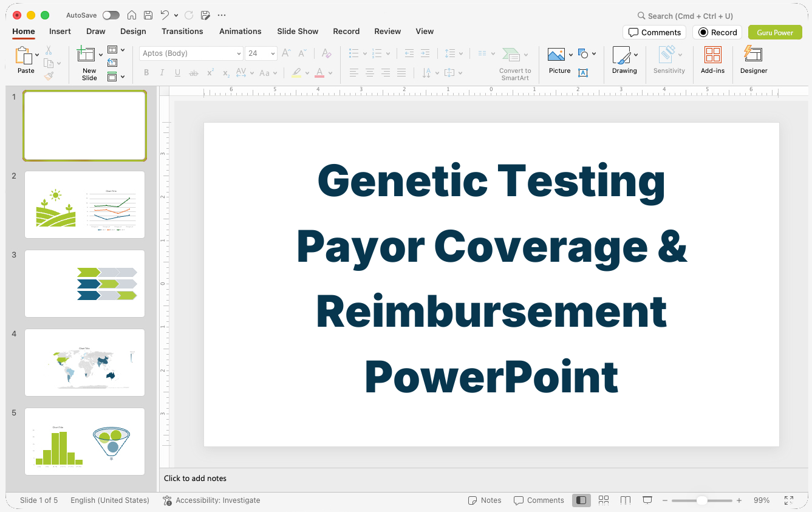Click the Save floppy disk icon
Screen dimensions: 812x512
pos(148,15)
